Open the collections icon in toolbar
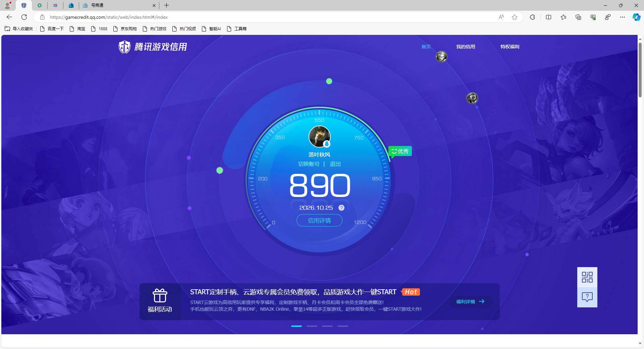This screenshot has width=644, height=349. [578, 17]
